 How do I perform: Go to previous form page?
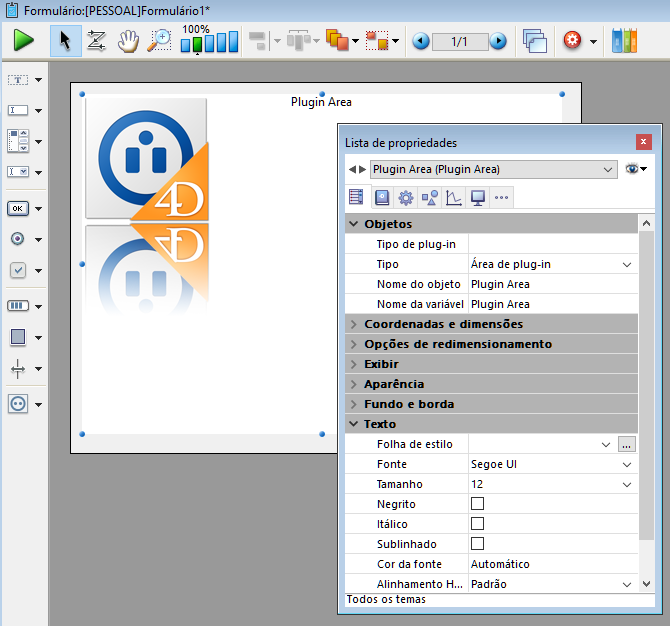pos(421,41)
